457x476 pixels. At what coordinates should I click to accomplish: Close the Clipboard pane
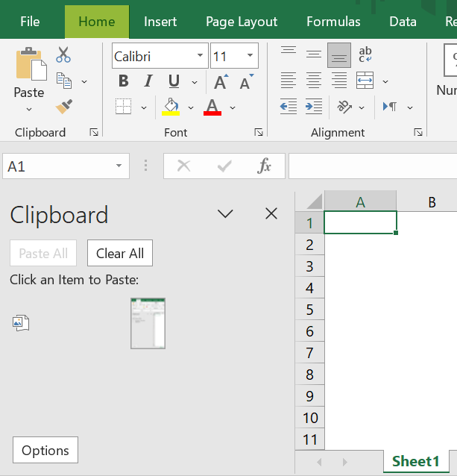[x=271, y=213]
